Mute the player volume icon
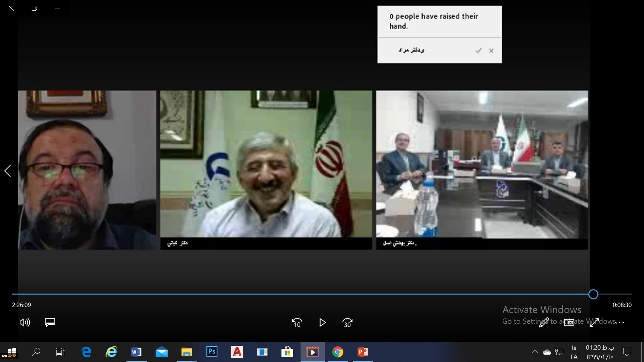 tap(25, 323)
